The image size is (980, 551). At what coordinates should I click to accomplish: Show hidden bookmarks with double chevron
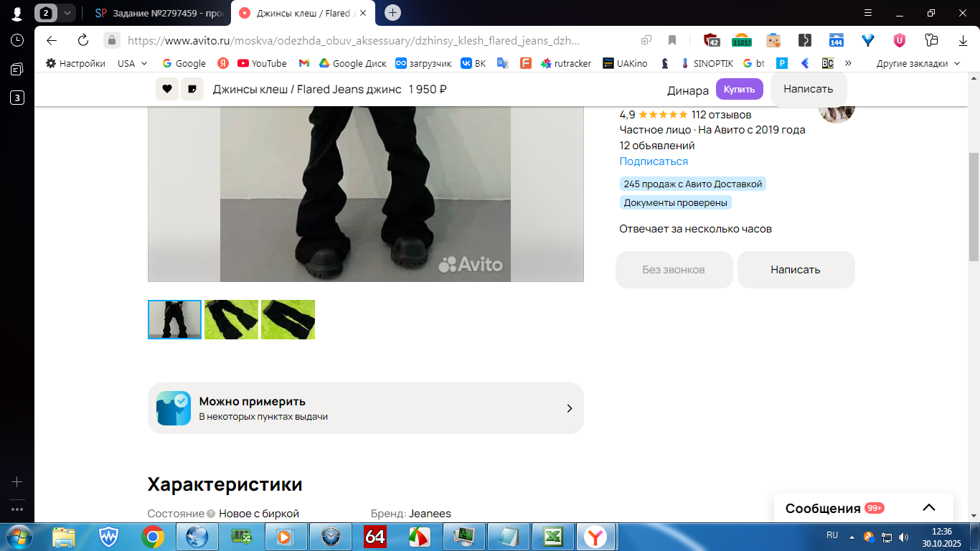point(848,63)
